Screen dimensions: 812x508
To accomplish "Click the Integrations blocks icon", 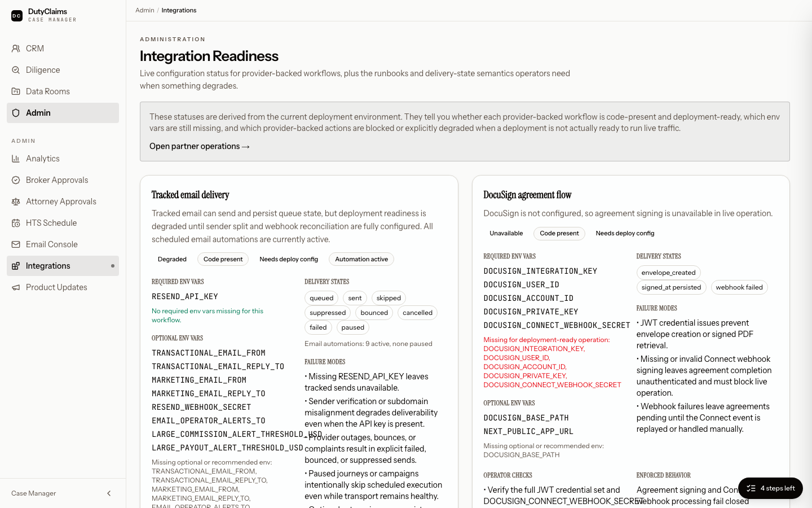I will [16, 266].
